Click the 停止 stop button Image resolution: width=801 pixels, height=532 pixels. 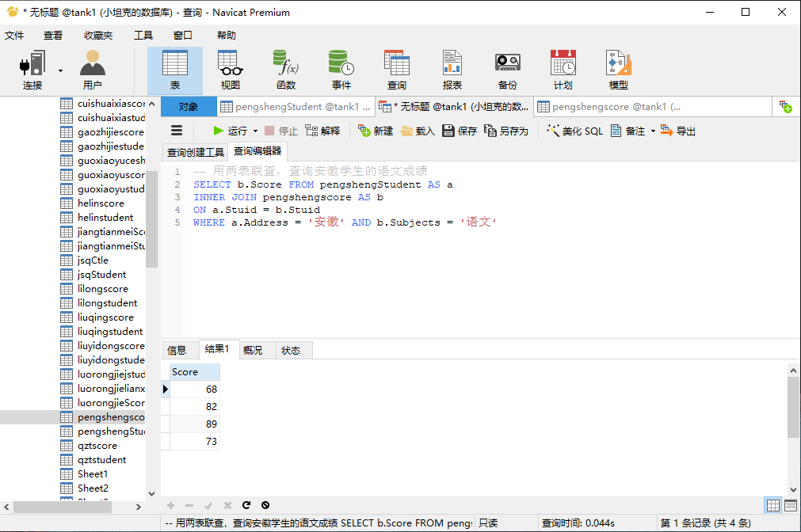281,131
